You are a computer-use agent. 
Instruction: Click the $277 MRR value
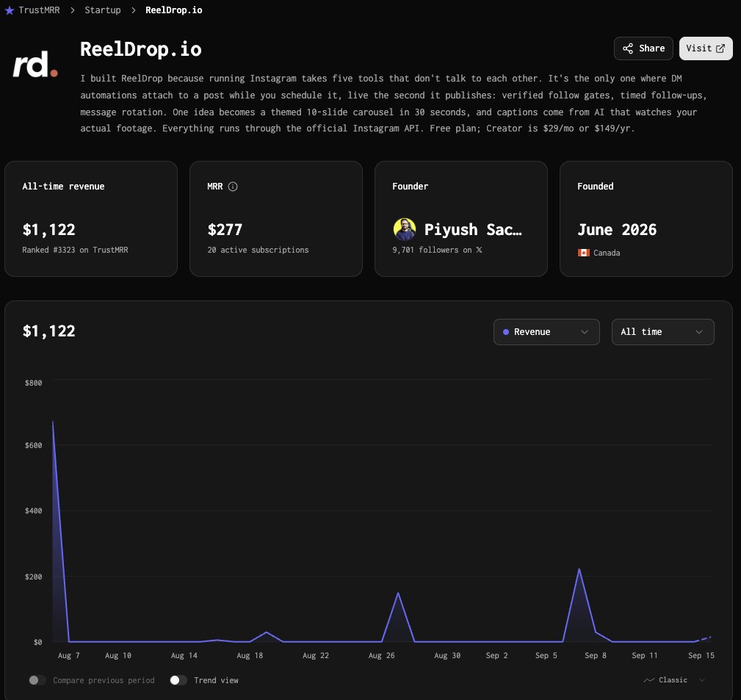pos(225,230)
